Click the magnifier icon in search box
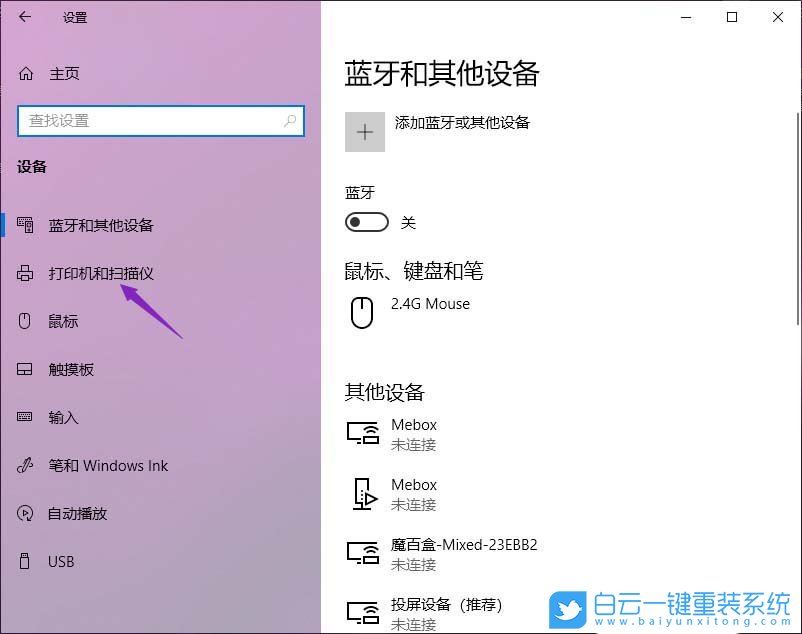 coord(290,120)
